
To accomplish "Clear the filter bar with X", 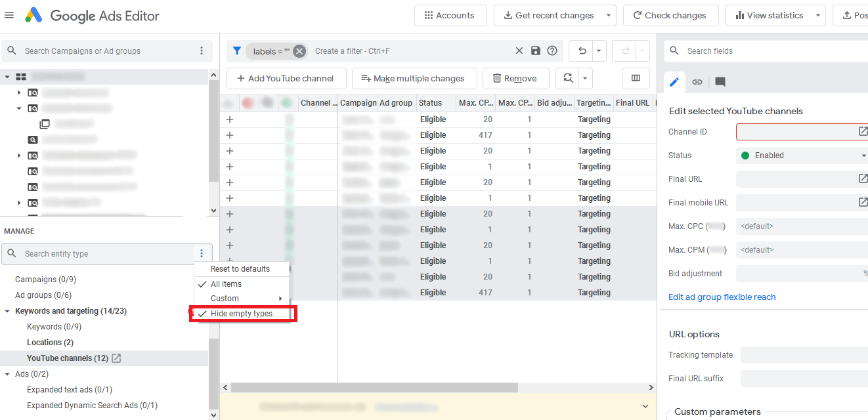I will [519, 51].
